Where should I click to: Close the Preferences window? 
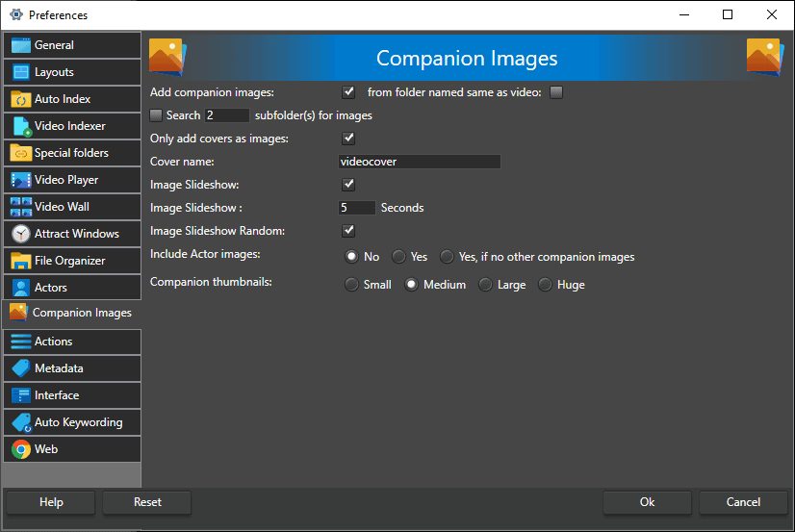pyautogui.click(x=772, y=14)
